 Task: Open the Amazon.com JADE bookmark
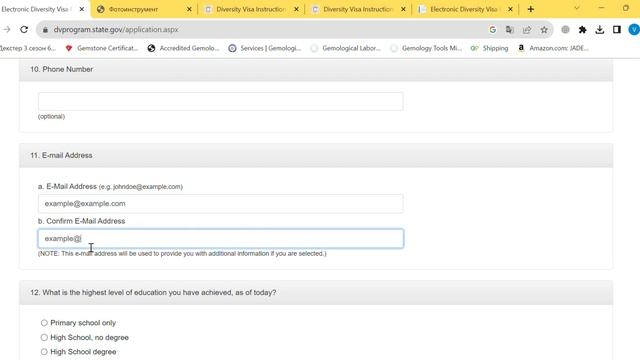(553, 48)
